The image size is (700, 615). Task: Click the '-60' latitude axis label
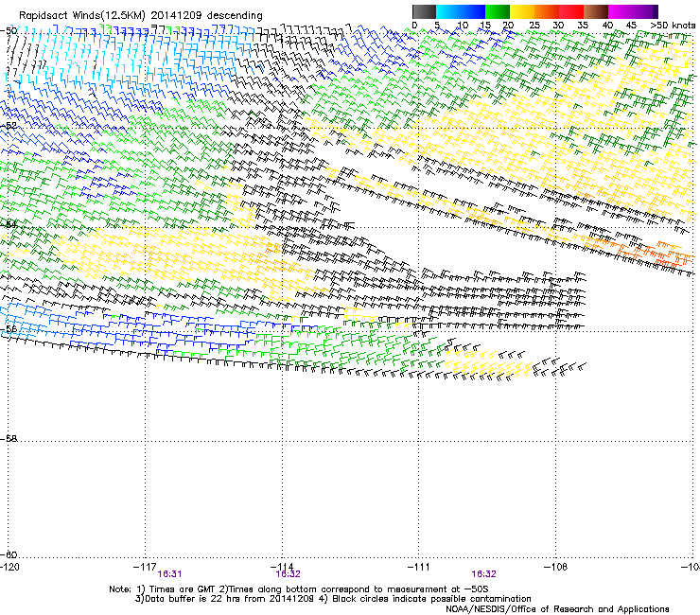(9, 554)
